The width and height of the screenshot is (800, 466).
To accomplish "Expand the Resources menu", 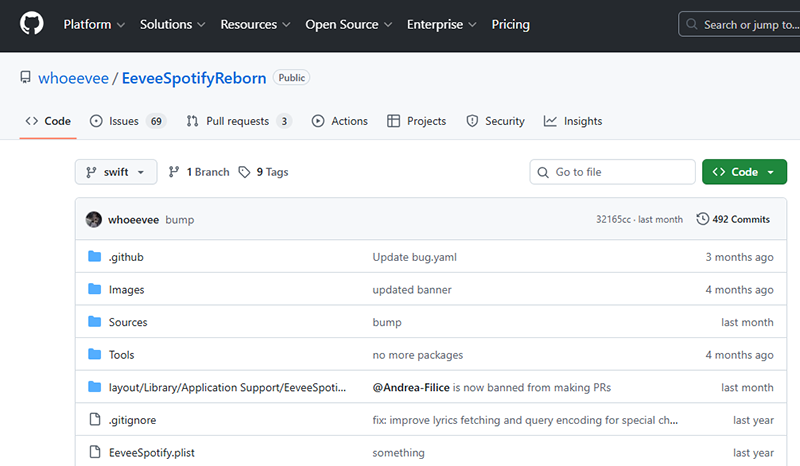I will pyautogui.click(x=255, y=24).
